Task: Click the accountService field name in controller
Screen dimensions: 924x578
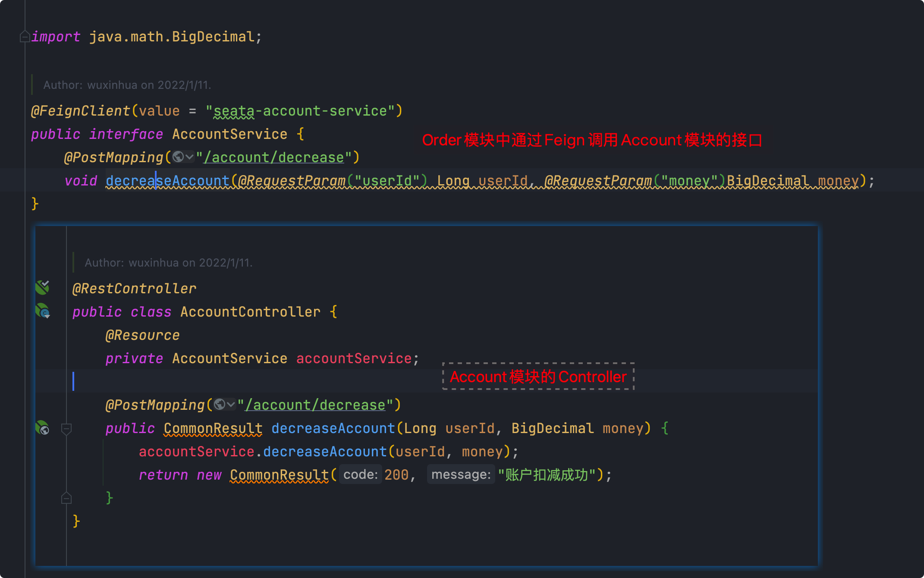Action: tap(354, 358)
